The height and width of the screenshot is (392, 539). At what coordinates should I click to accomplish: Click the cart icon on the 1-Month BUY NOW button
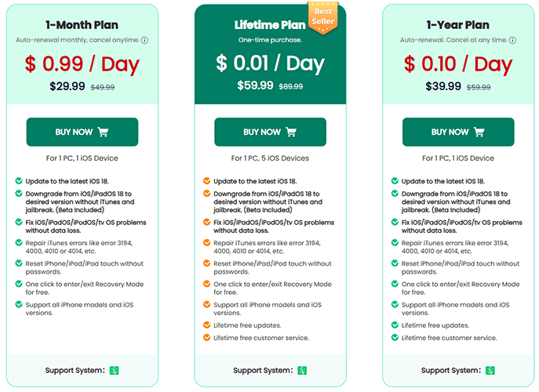[x=103, y=132]
